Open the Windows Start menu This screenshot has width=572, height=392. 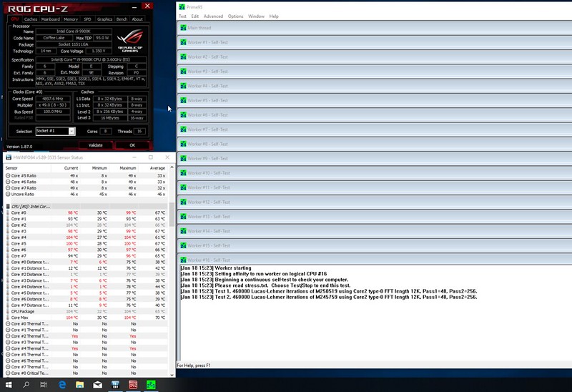8,385
